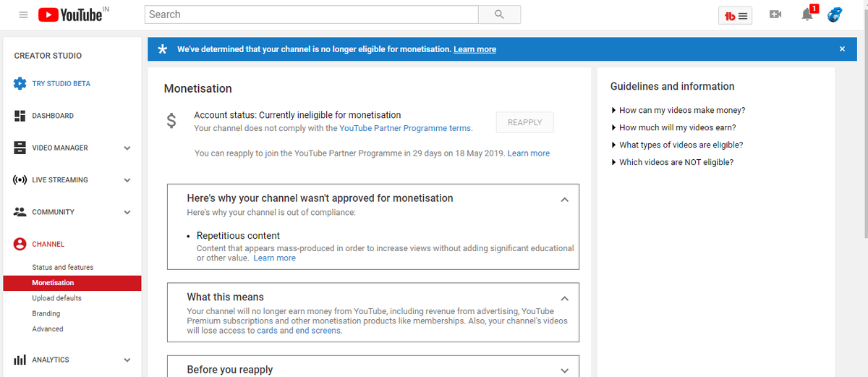The image size is (868, 377).
Task: Expand Which videos are NOT eligible
Action: pyautogui.click(x=672, y=162)
